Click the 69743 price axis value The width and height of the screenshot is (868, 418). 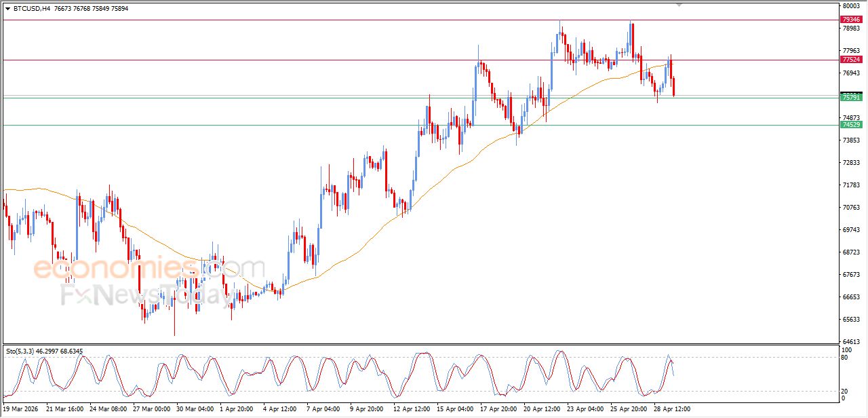[x=851, y=230]
